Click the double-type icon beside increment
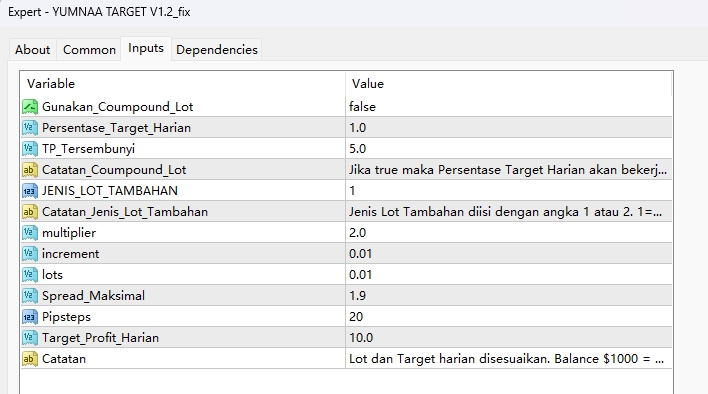Viewport: 708px width, 394px height. coord(30,254)
